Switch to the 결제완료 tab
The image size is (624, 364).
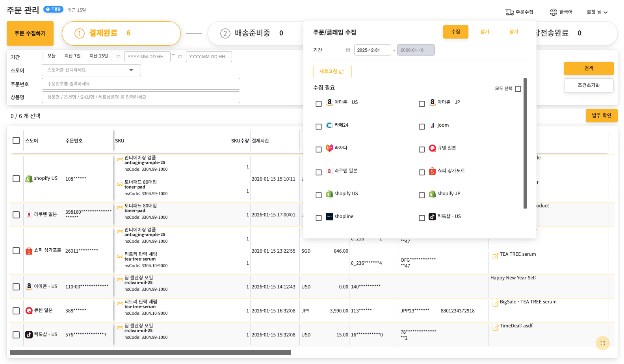(x=121, y=33)
